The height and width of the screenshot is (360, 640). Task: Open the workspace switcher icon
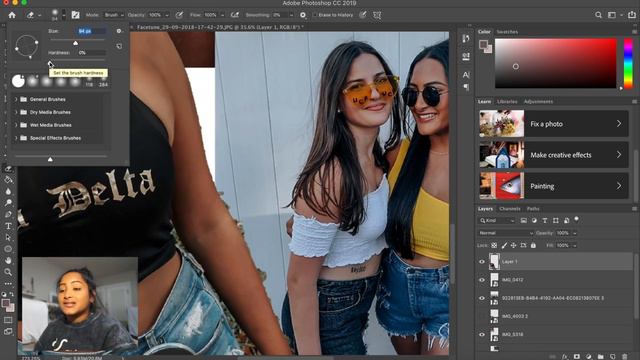[612, 15]
